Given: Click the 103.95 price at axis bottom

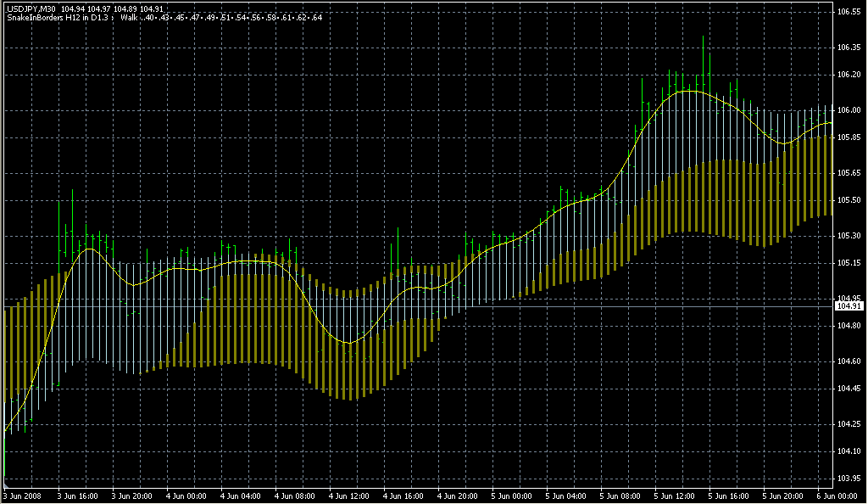Looking at the screenshot, I should [x=849, y=479].
